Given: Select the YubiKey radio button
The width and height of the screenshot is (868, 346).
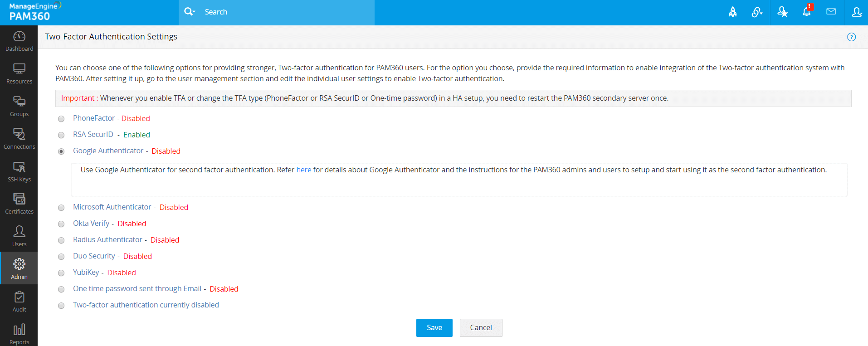Looking at the screenshot, I should (x=61, y=273).
